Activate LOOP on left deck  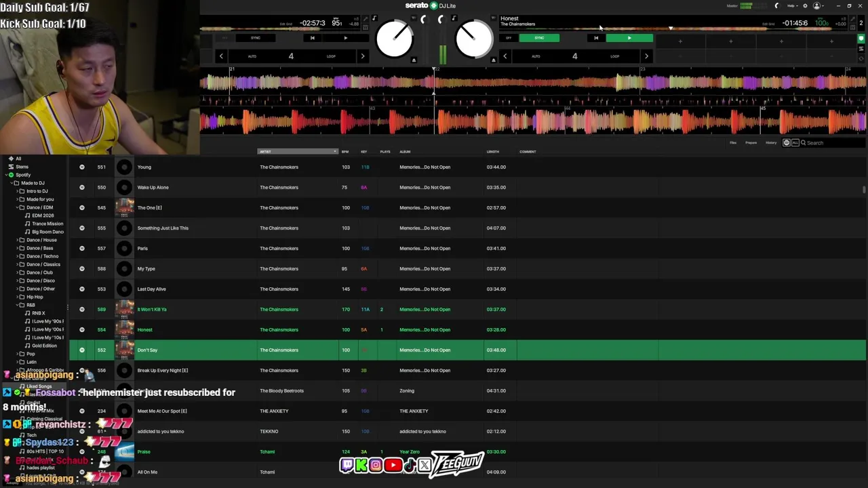tap(331, 56)
